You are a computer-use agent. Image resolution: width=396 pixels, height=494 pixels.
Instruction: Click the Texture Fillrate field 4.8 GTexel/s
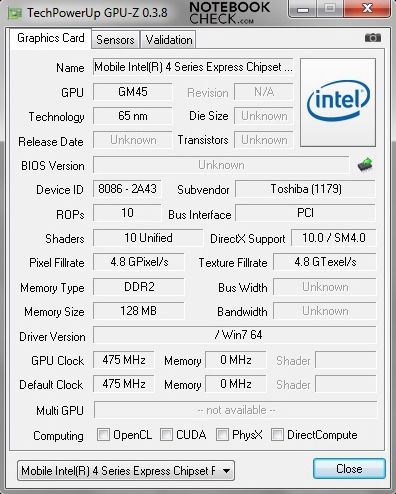click(325, 262)
